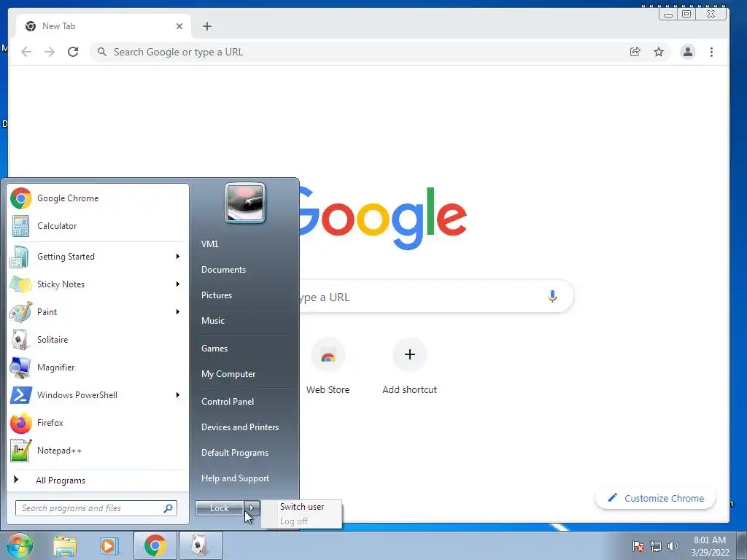The image size is (747, 560).
Task: Open the Web Store shortcut
Action: (328, 366)
